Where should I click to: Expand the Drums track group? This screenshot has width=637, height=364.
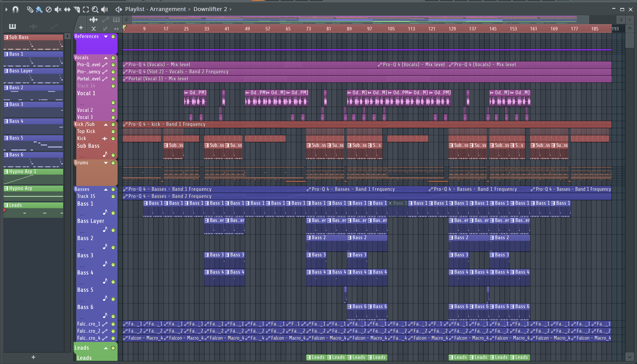(106, 163)
